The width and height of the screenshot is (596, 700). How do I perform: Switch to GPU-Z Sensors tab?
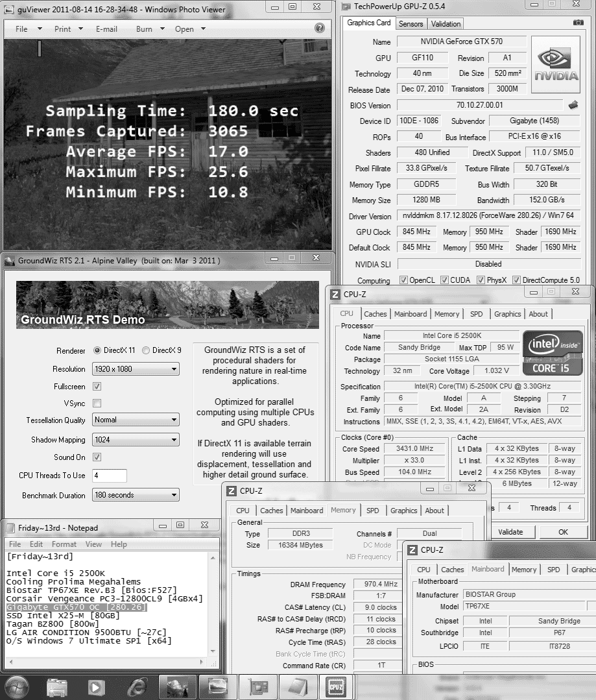[411, 23]
